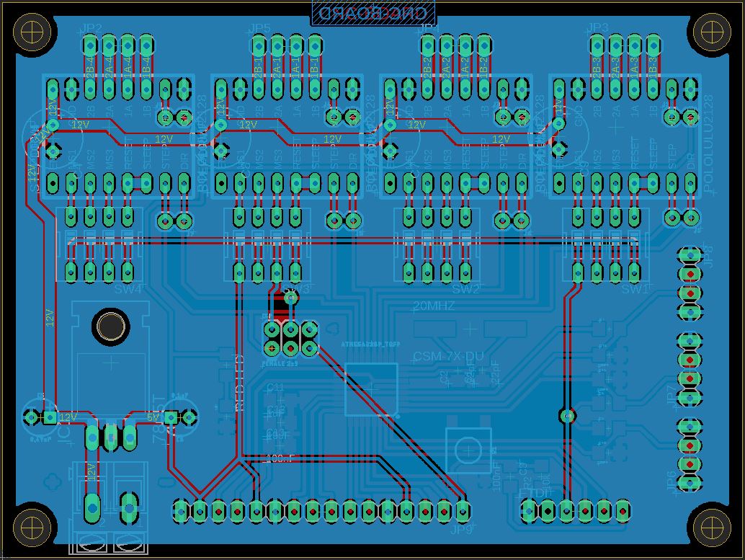The height and width of the screenshot is (560, 745).
Task: Click the pad labeled 1A-4
Action: (x=128, y=46)
